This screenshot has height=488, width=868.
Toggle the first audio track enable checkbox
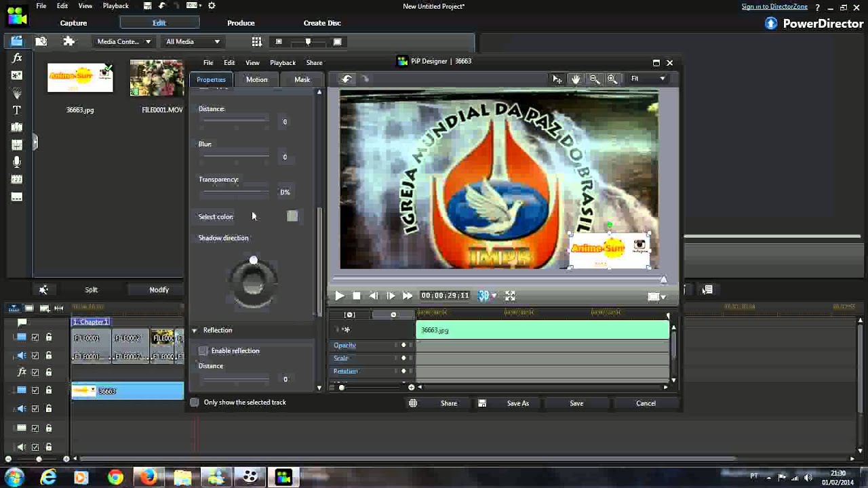point(35,356)
